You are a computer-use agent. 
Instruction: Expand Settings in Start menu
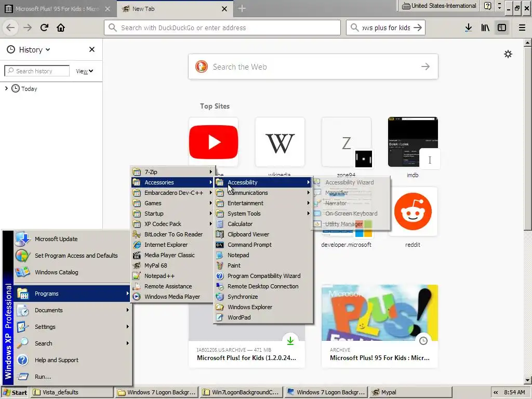[x=72, y=327]
